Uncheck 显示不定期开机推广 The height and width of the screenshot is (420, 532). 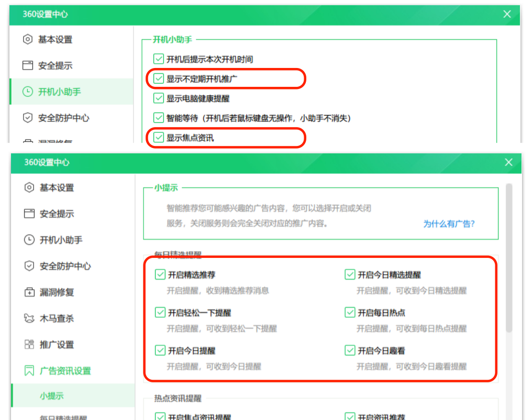[159, 78]
